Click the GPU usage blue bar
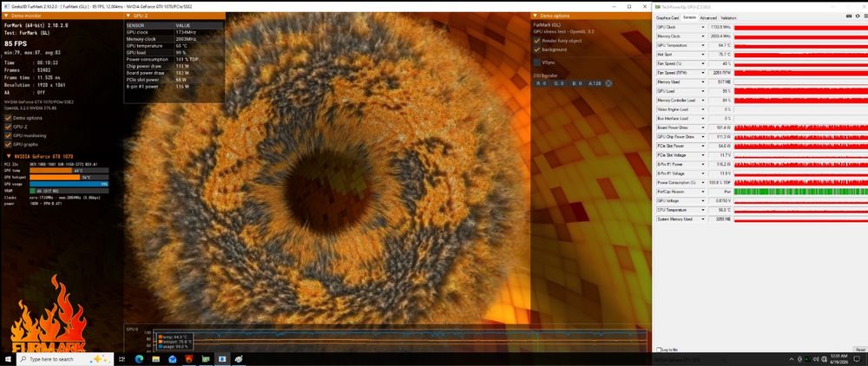Screen dimensions: 868x366 (69, 184)
